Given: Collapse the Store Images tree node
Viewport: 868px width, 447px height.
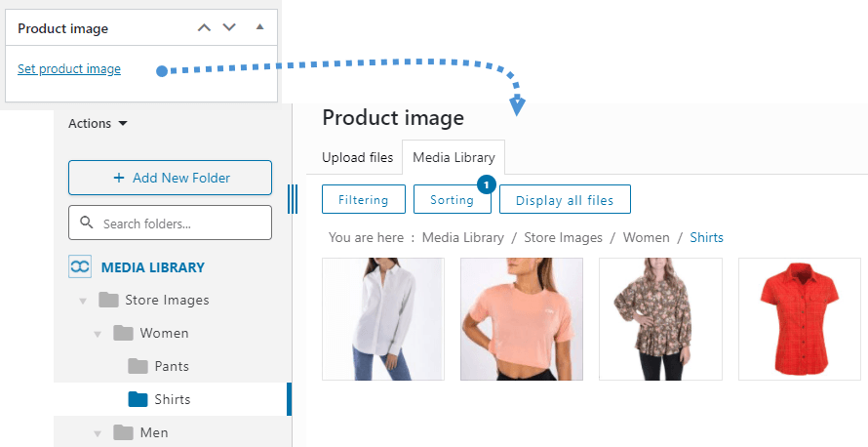Looking at the screenshot, I should point(83,301).
